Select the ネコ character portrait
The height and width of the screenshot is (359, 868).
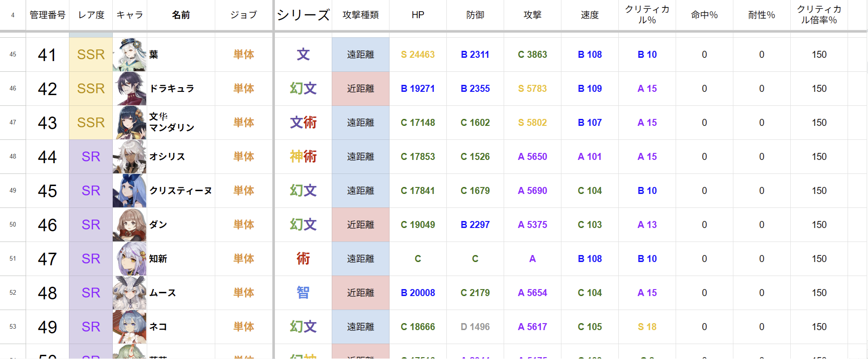[130, 327]
